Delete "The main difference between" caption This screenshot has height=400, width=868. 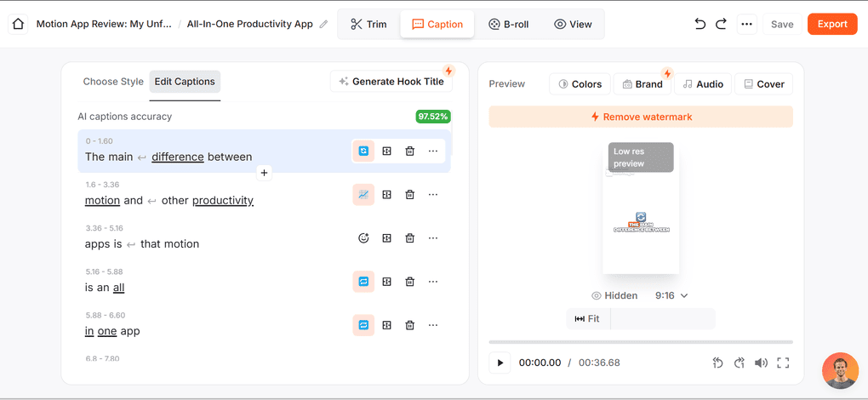point(409,151)
